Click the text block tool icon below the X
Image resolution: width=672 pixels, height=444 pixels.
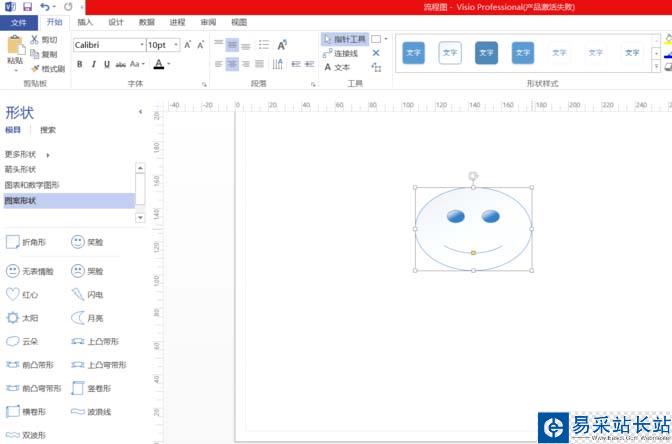[376, 67]
